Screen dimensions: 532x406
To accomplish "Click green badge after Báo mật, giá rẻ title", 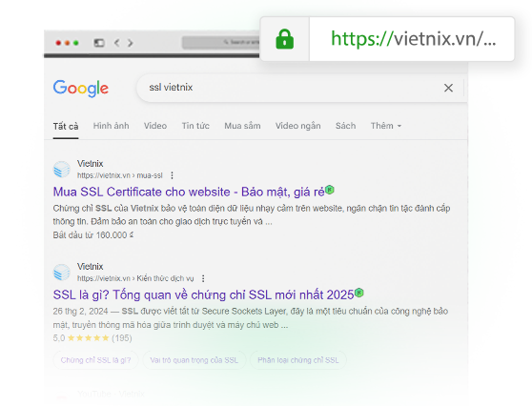I will pyautogui.click(x=330, y=190).
